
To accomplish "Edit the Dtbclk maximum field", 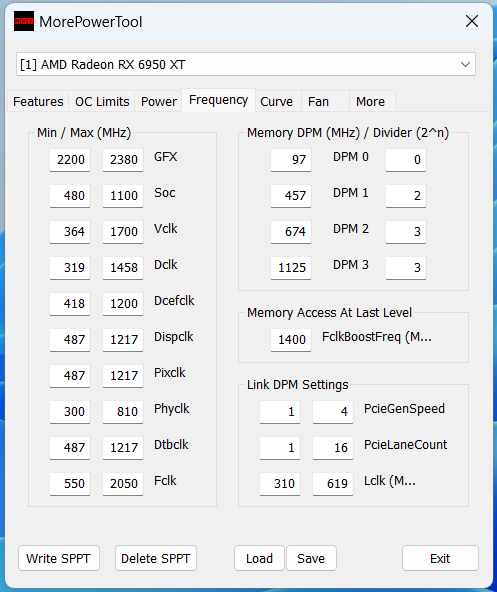I will (123, 447).
